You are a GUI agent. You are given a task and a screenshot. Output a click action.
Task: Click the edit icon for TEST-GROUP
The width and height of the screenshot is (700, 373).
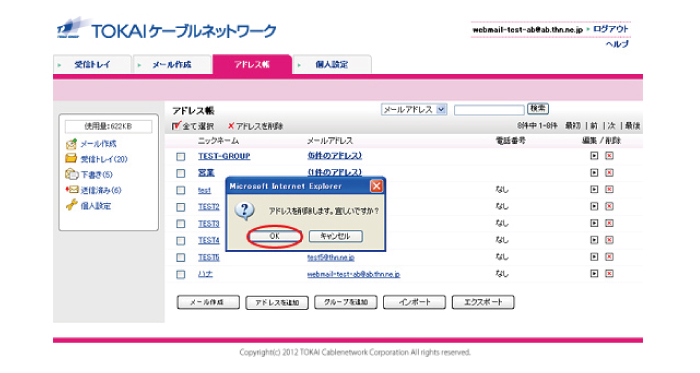coord(594,156)
